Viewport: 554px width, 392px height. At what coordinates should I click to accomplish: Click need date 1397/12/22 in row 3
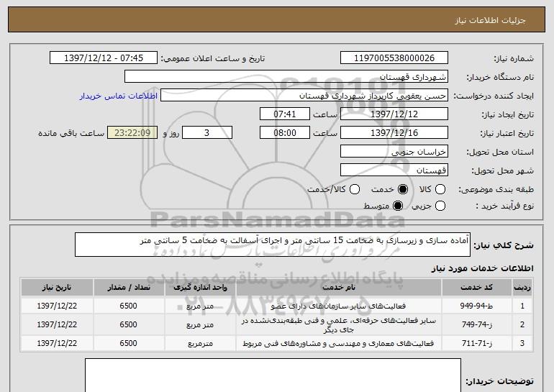click(57, 343)
